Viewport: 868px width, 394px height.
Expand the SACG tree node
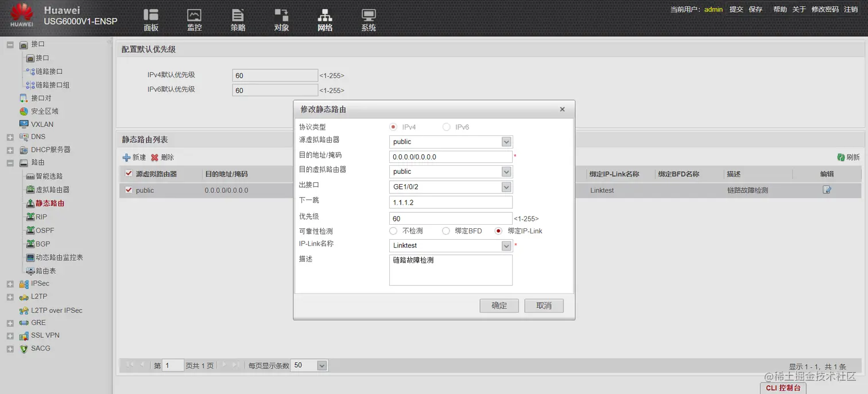(10, 349)
